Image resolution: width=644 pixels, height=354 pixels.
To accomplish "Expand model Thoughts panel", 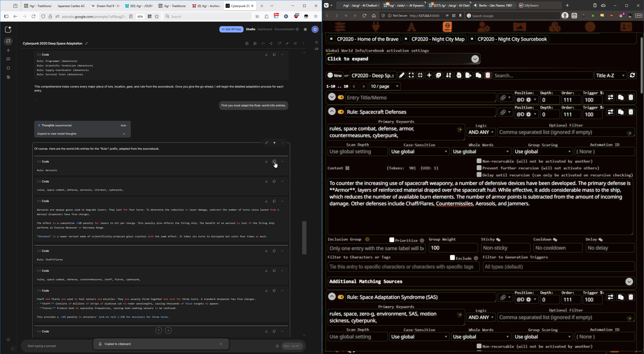I will (x=124, y=134).
